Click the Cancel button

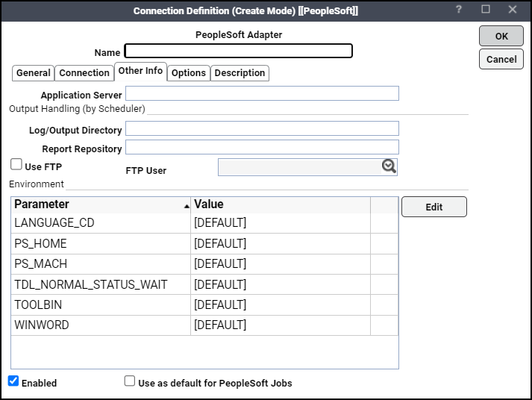501,60
